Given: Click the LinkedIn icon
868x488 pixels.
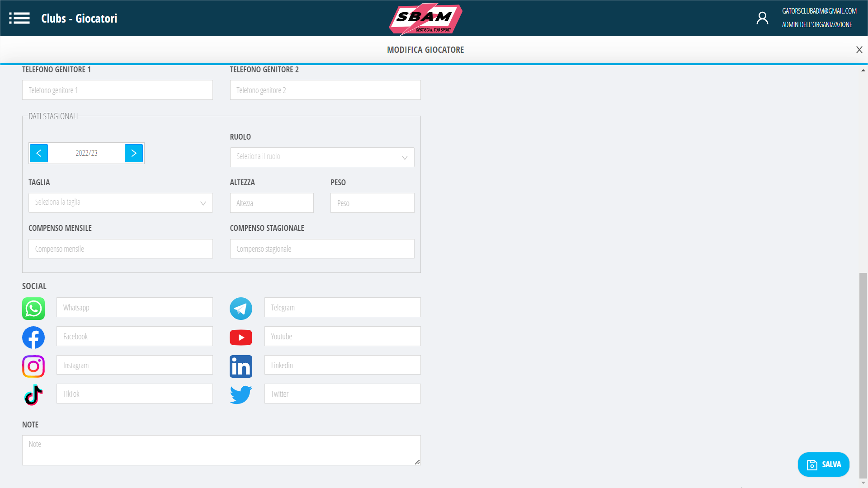Looking at the screenshot, I should pos(241,366).
